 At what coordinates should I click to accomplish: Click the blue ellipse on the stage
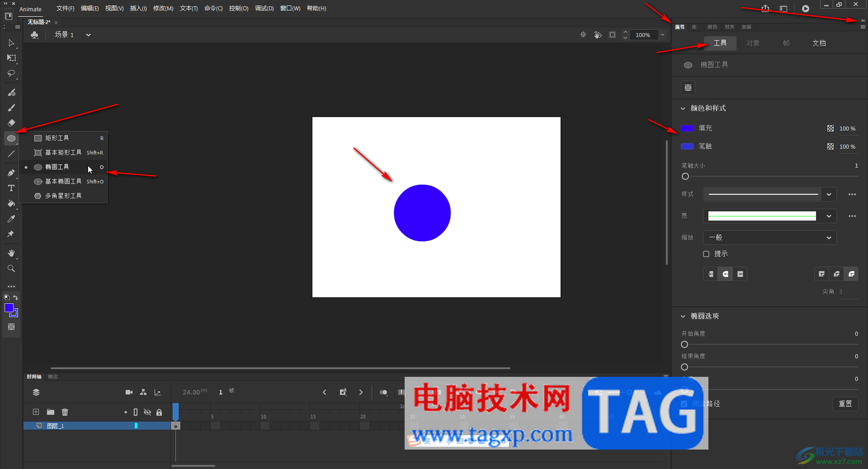coord(422,213)
